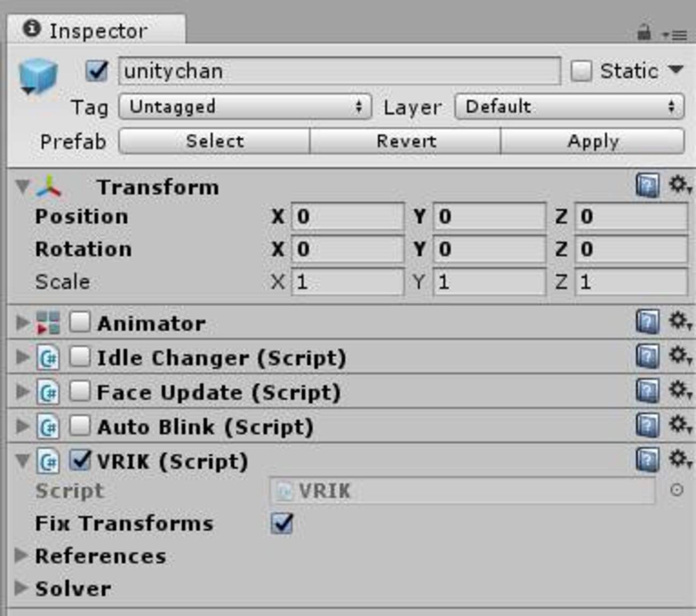Open Transform component gear settings menu

tap(680, 185)
